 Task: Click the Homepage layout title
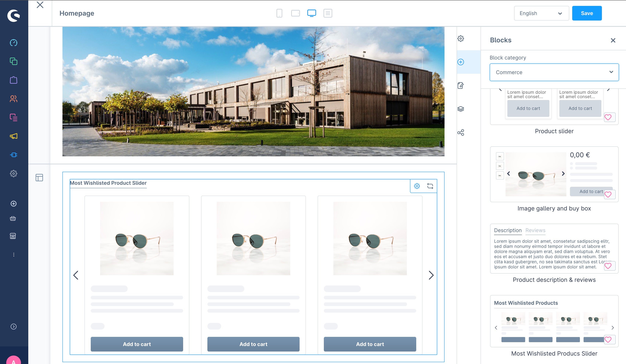(x=77, y=13)
